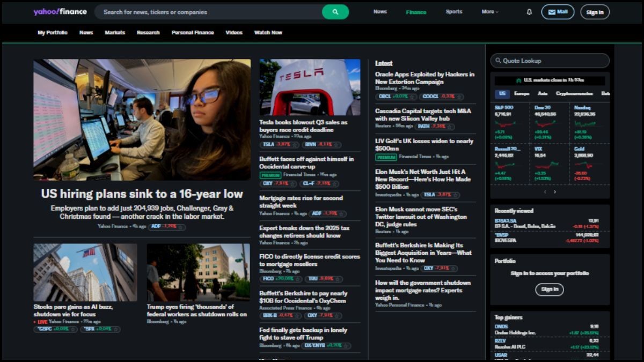Click the Yahoo Finance logo
The width and height of the screenshot is (644, 362).
pyautogui.click(x=60, y=12)
